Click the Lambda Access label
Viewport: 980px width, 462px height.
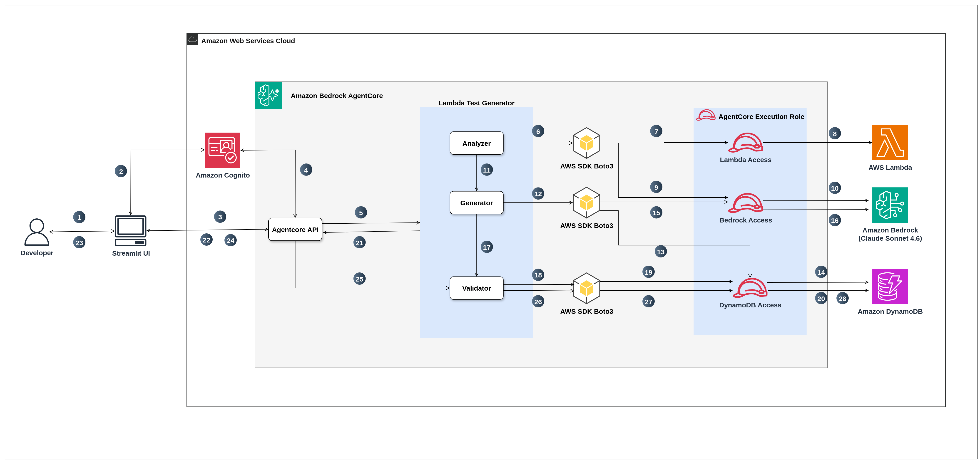click(745, 160)
